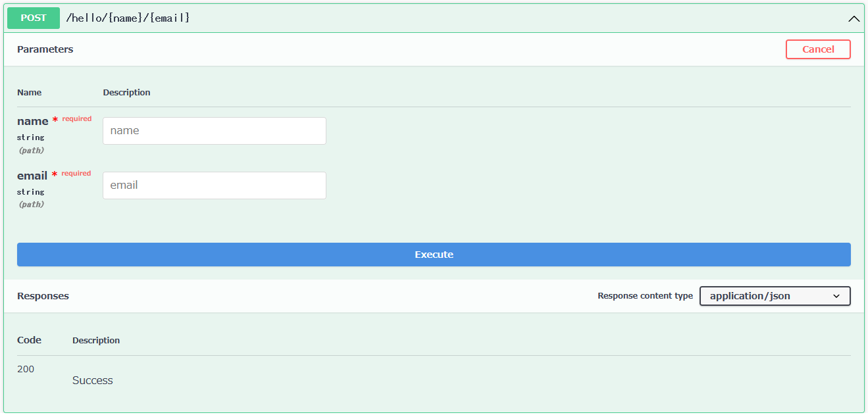Click the Success response description
Viewport: 868px width, 417px height.
click(x=92, y=380)
